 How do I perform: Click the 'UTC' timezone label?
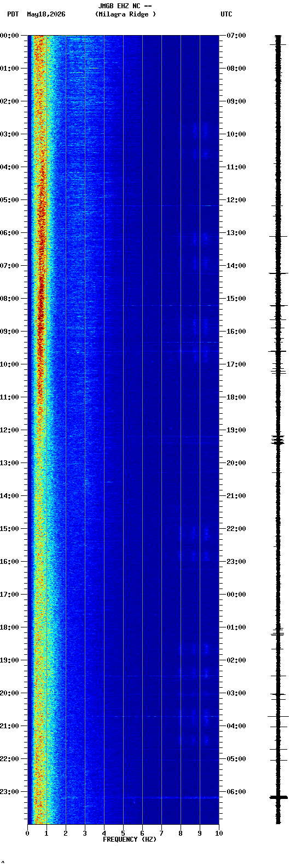pyautogui.click(x=226, y=14)
